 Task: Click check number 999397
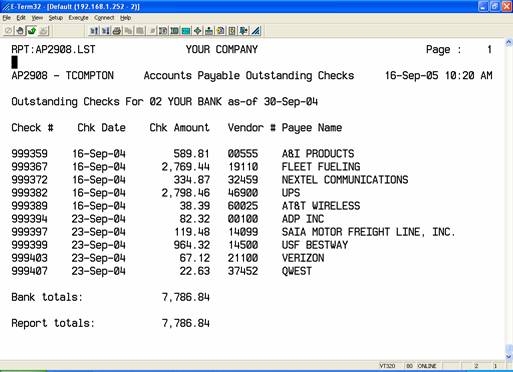coord(29,232)
